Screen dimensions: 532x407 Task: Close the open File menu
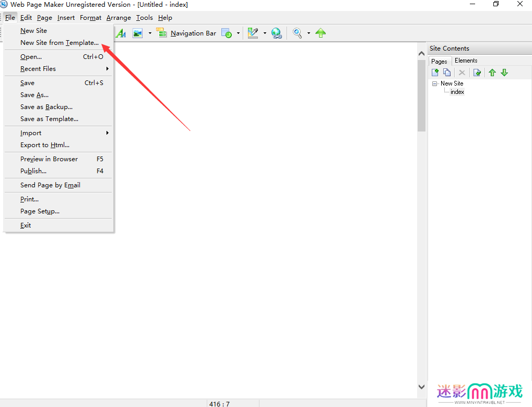coord(10,18)
